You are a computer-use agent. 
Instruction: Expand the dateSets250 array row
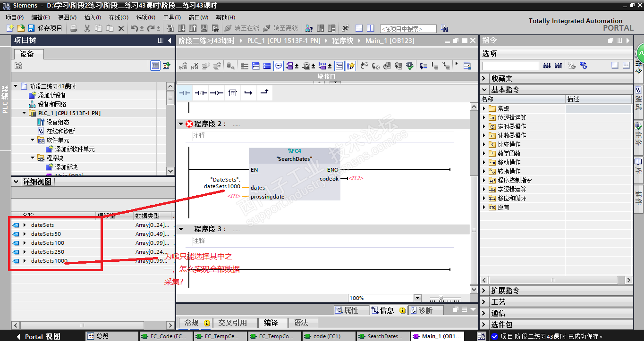(x=25, y=252)
